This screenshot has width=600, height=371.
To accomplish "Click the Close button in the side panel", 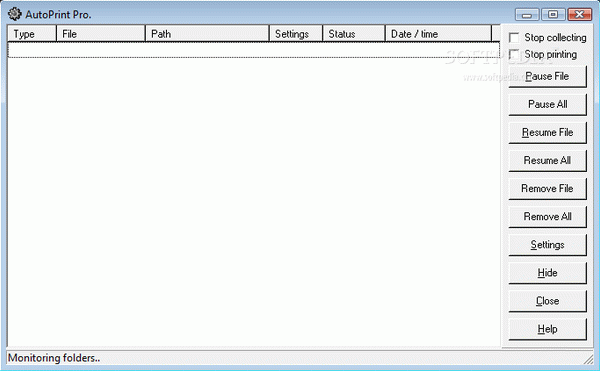I will pyautogui.click(x=547, y=301).
